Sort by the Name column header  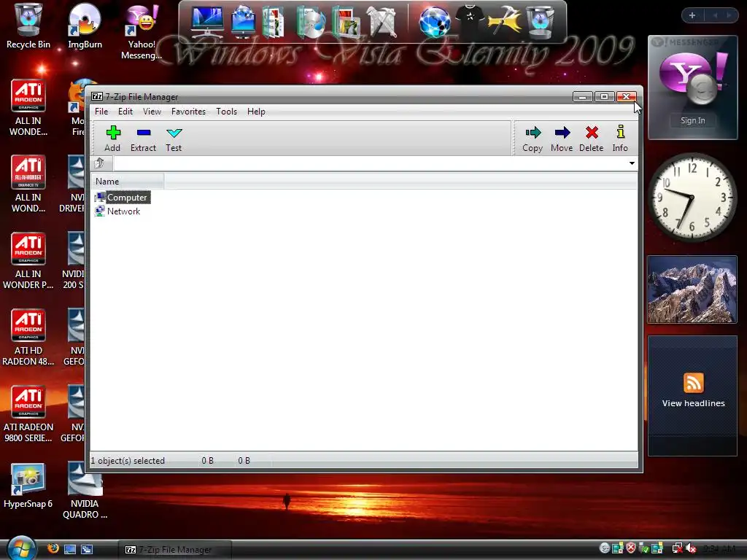(x=127, y=182)
